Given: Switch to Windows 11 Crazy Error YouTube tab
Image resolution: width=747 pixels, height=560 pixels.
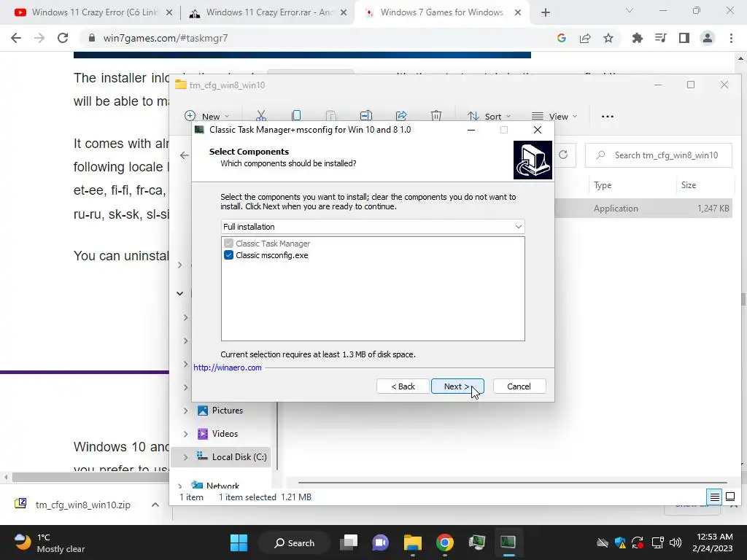Looking at the screenshot, I should (93, 12).
